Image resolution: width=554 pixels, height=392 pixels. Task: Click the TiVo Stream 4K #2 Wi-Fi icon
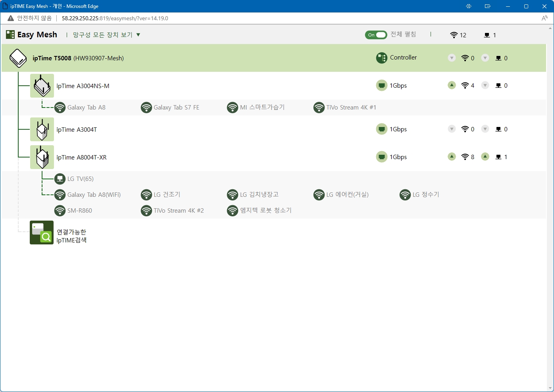pos(146,211)
